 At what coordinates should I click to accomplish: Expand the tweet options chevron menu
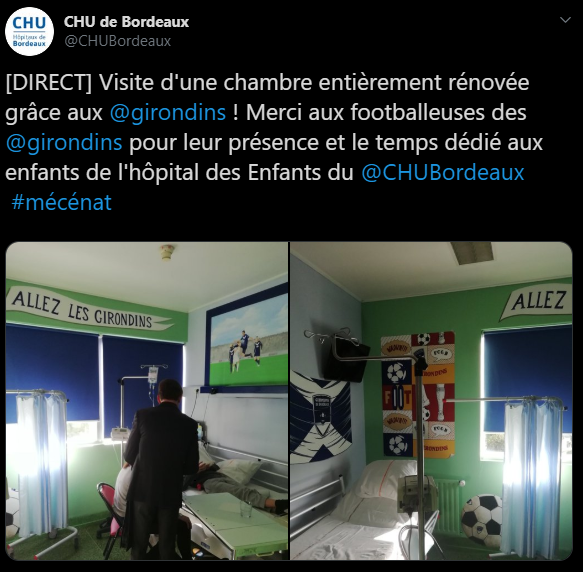[x=565, y=20]
